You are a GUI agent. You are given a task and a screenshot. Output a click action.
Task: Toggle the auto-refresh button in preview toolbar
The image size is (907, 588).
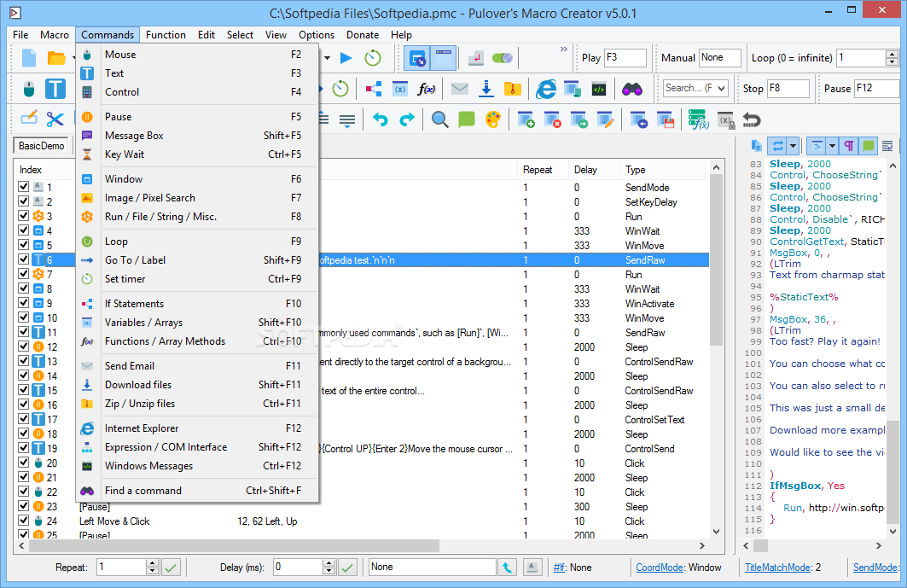pos(778,146)
